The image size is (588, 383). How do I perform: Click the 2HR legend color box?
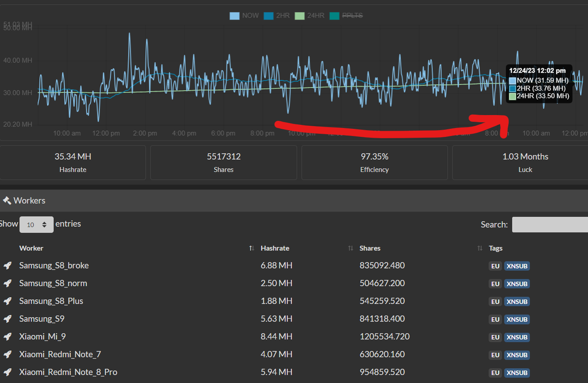pos(269,16)
